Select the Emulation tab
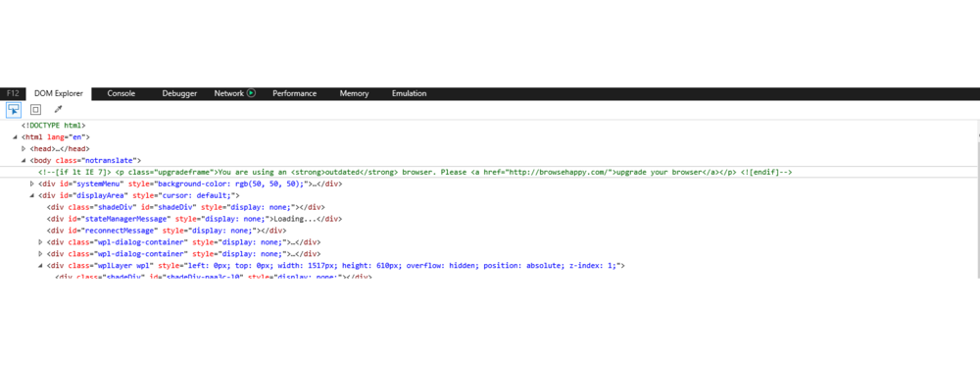980x366 pixels. coord(410,93)
